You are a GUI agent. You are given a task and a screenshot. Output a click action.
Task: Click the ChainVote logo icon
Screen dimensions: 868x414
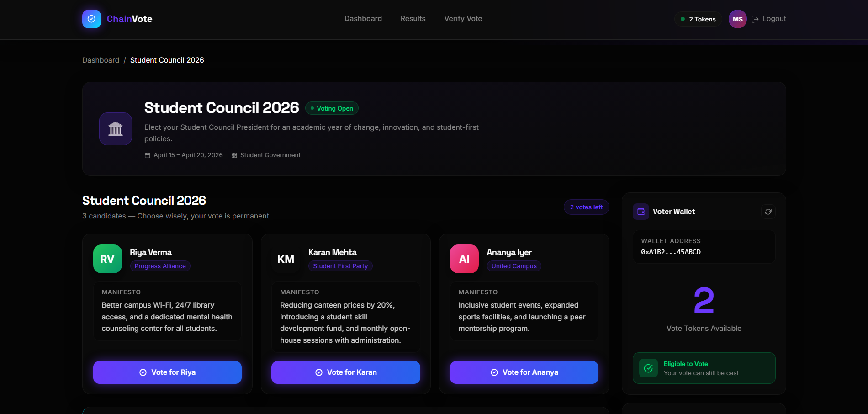91,19
